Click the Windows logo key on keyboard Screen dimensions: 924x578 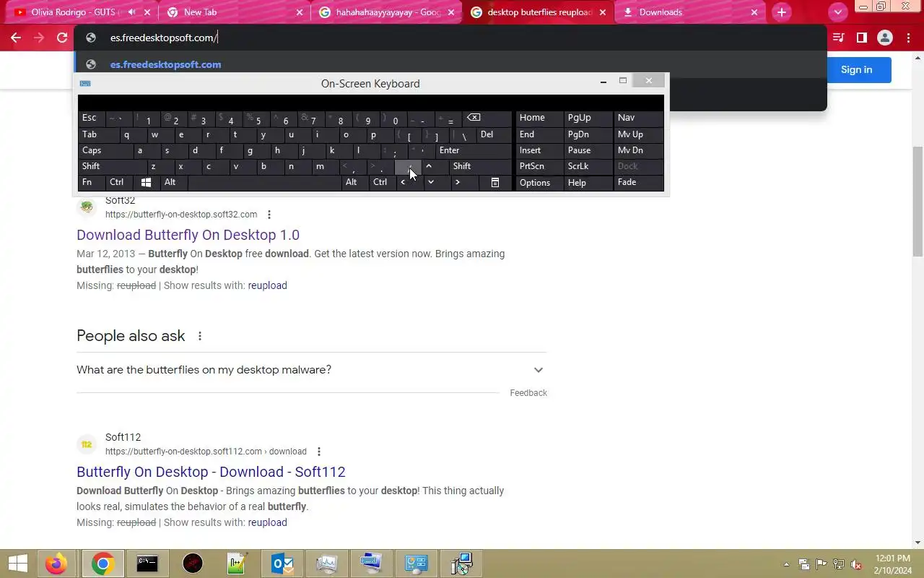[x=146, y=183]
